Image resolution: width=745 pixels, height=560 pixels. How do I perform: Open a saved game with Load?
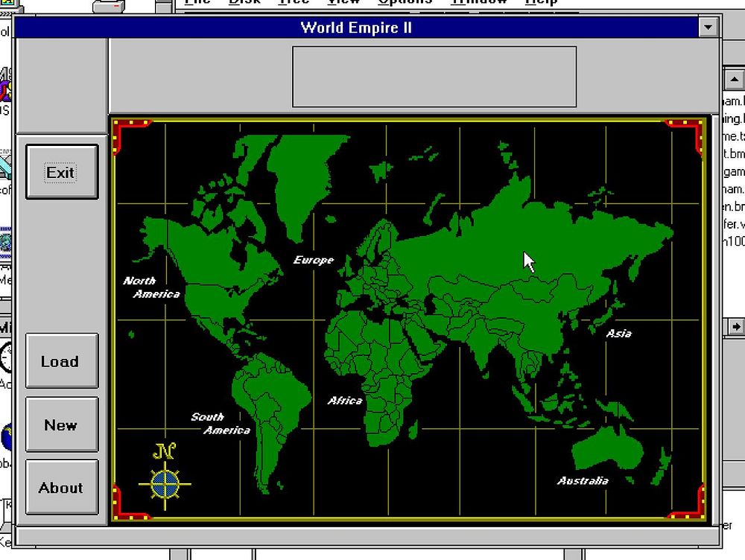(x=62, y=361)
